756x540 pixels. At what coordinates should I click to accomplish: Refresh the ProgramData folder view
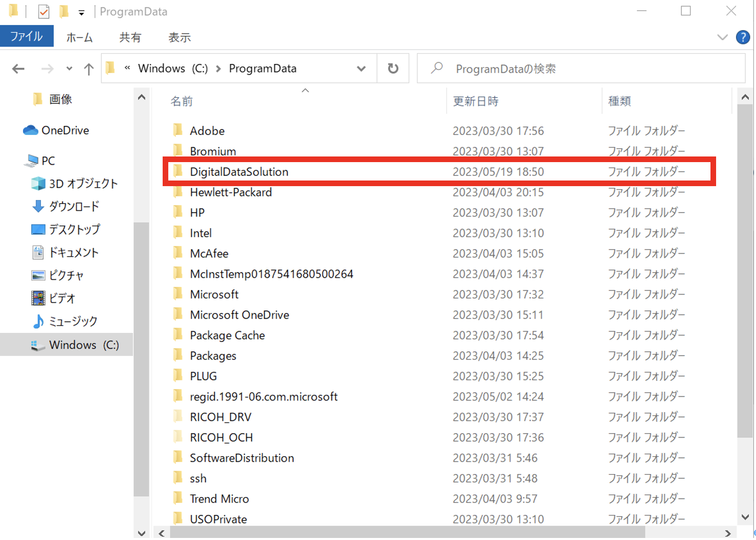click(393, 68)
